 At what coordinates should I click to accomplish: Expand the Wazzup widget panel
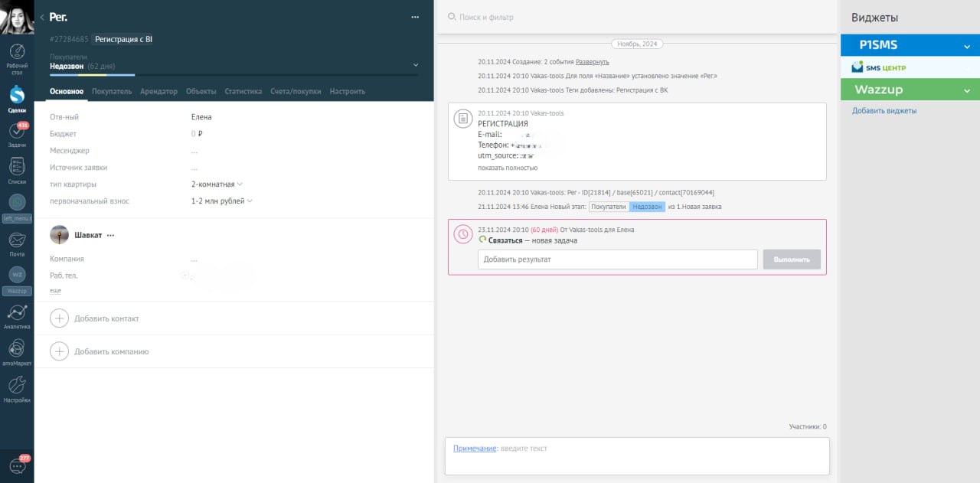(x=967, y=90)
